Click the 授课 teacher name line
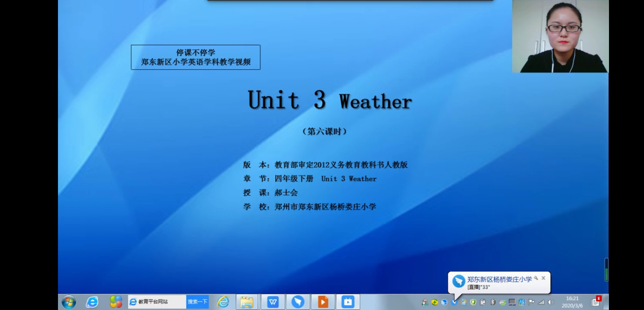The height and width of the screenshot is (310, 644). 270,193
